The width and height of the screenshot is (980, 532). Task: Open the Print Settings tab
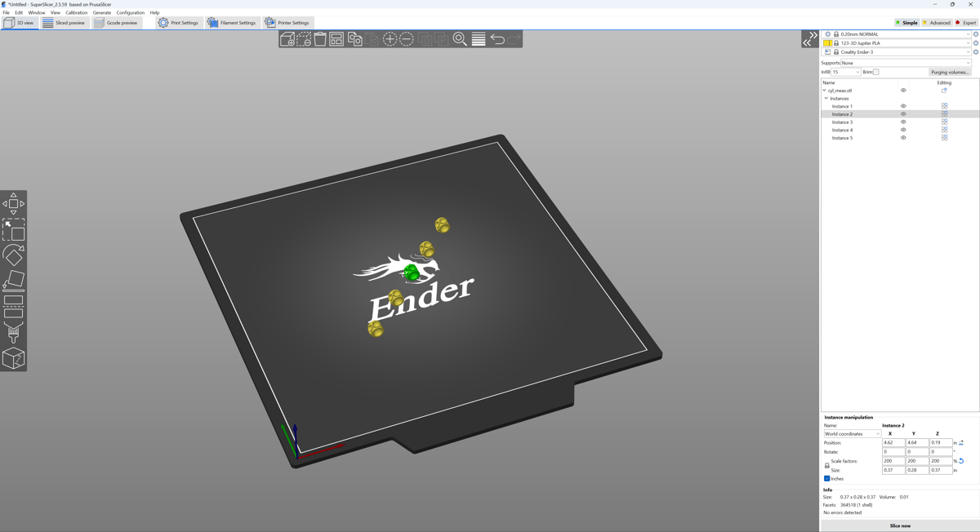point(178,23)
